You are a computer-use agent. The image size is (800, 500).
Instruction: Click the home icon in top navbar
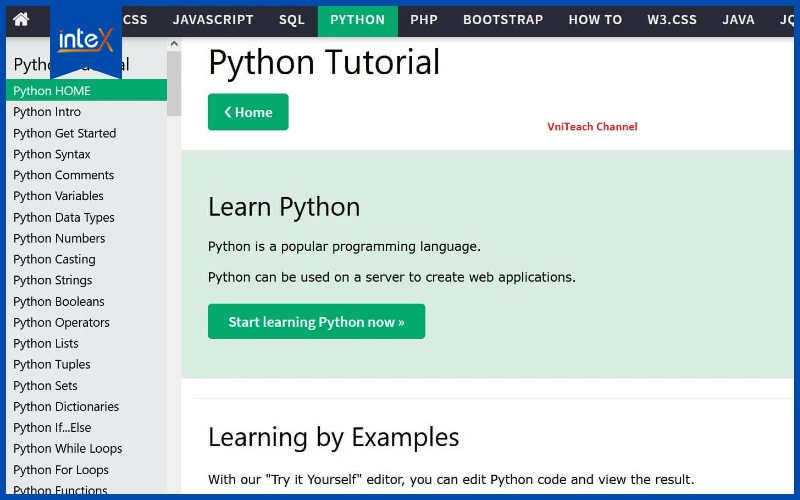pyautogui.click(x=21, y=20)
